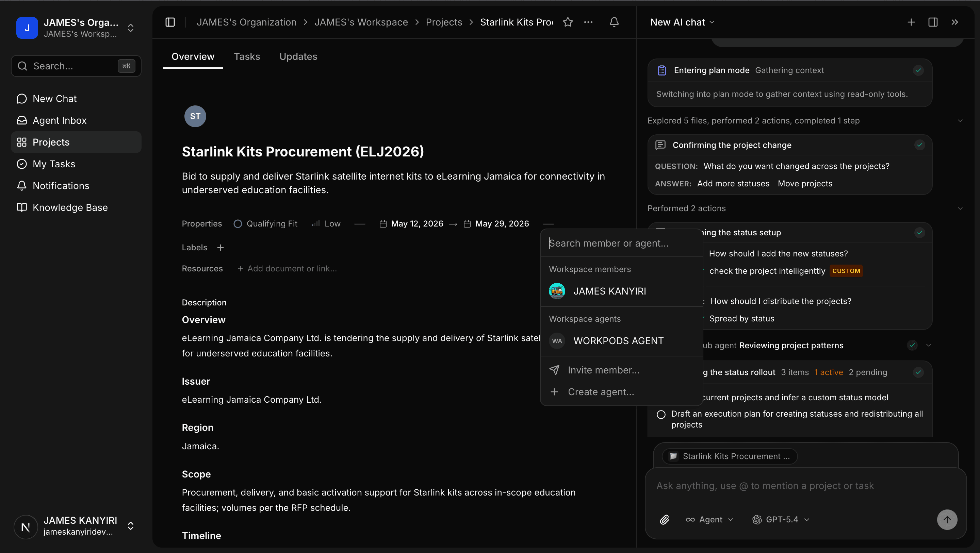980x553 pixels.
Task: Open the GPT-5.4 model dropdown
Action: 781,520
